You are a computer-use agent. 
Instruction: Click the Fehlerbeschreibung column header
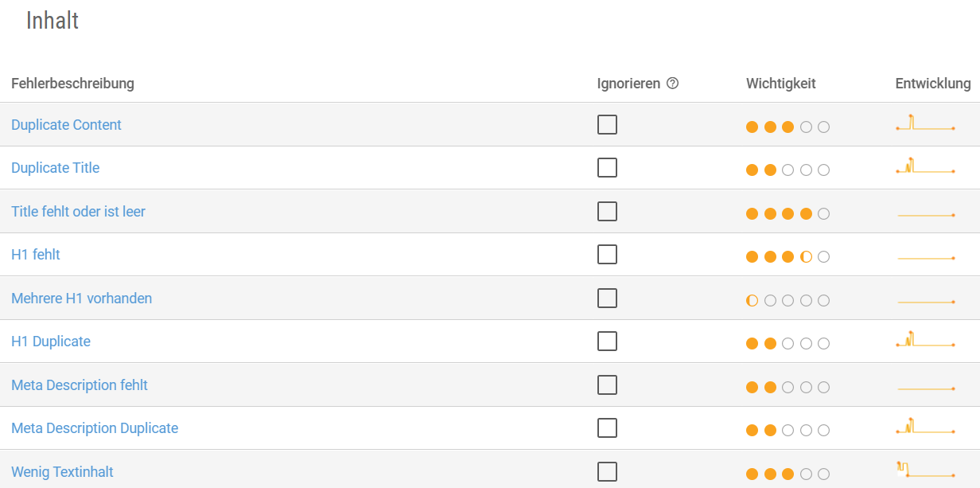click(72, 84)
